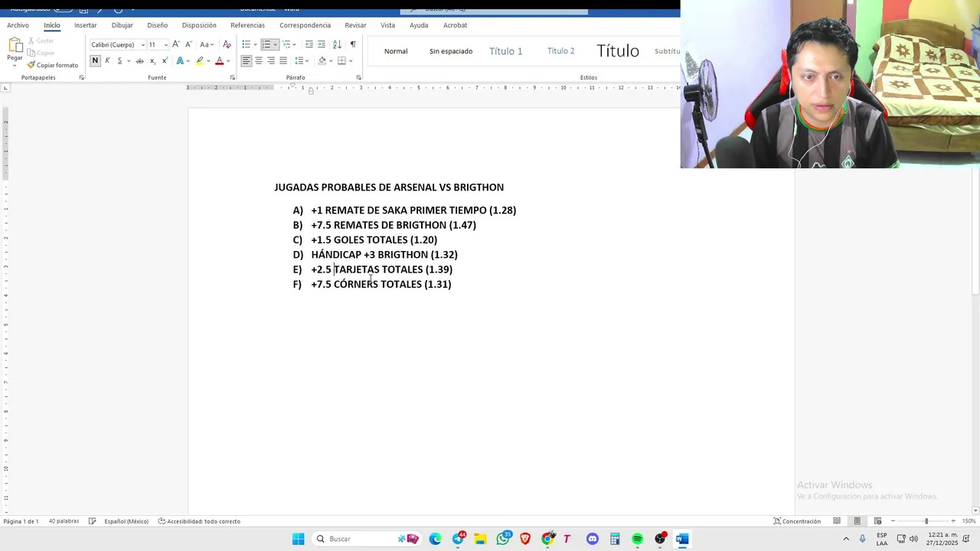
Task: Switch to the Diseño tab
Action: click(x=157, y=25)
